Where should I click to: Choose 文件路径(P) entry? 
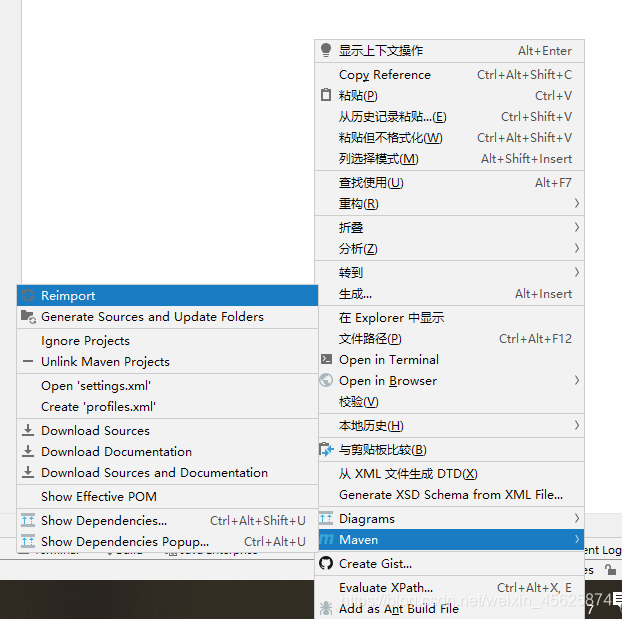tap(449, 338)
